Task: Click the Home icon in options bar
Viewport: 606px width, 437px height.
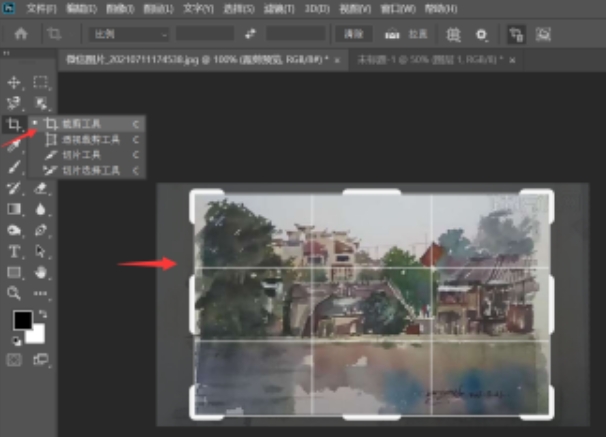Action: coord(21,34)
